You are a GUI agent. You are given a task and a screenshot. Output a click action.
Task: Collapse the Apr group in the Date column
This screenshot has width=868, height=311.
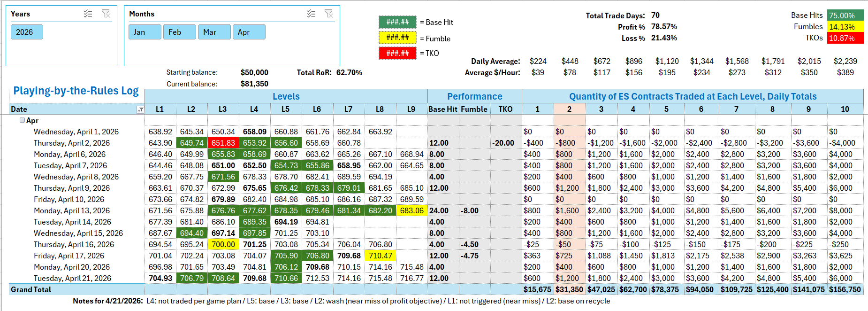click(x=22, y=120)
